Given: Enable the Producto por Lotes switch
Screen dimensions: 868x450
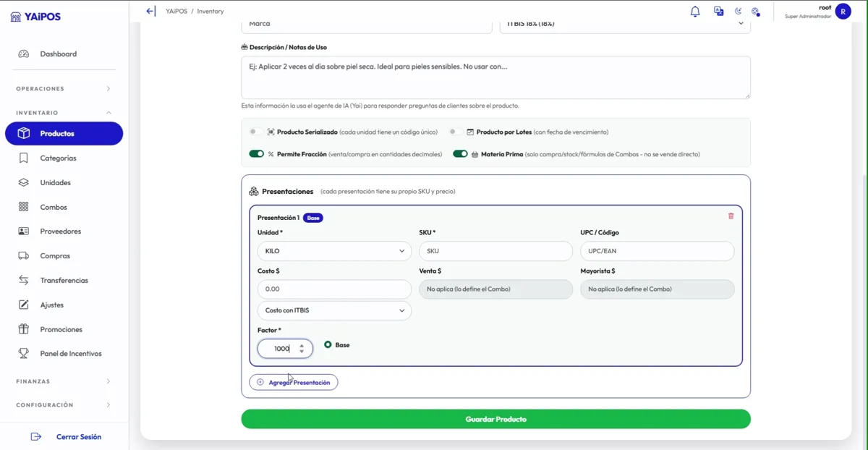Looking at the screenshot, I should (456, 132).
